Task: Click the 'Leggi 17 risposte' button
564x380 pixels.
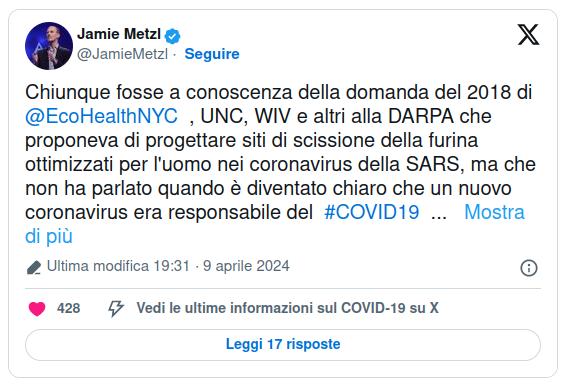Action: [x=283, y=345]
